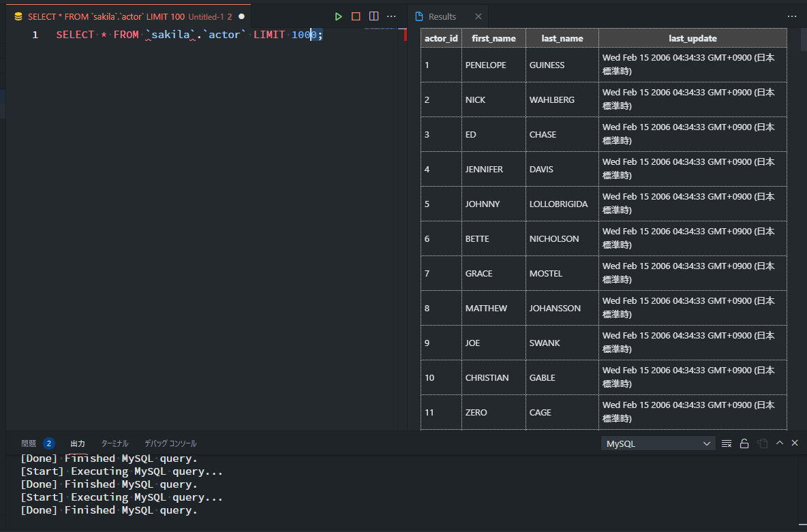This screenshot has height=532, width=807.
Task: Toggle output scroll lock
Action: pos(744,443)
